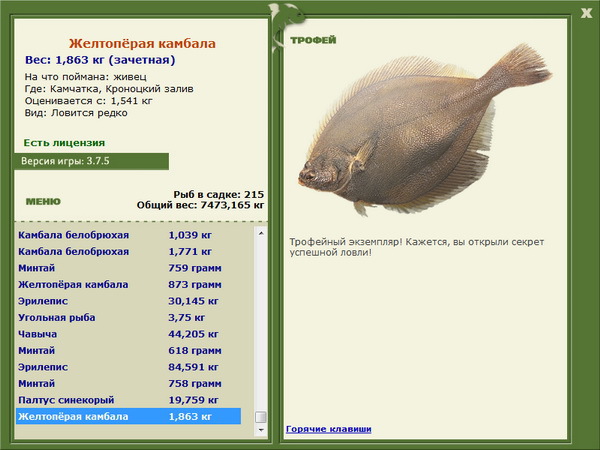Click the scroll up arrow of fish list
Screen dimensions: 600x450
(261, 233)
